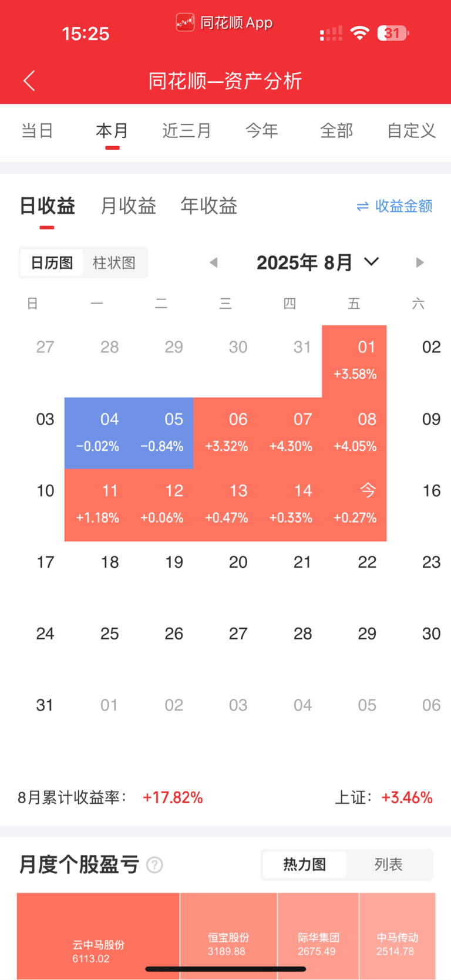Open the 年收益 tab
The height and width of the screenshot is (980, 451).
point(209,206)
